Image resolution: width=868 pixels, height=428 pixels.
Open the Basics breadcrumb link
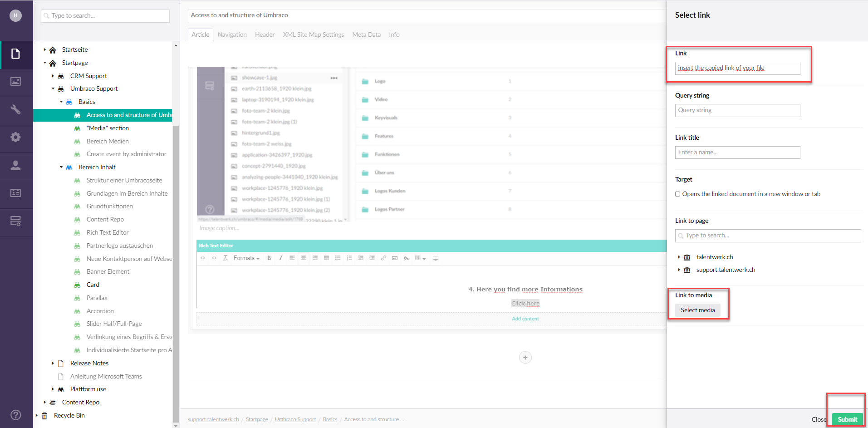[x=330, y=419]
